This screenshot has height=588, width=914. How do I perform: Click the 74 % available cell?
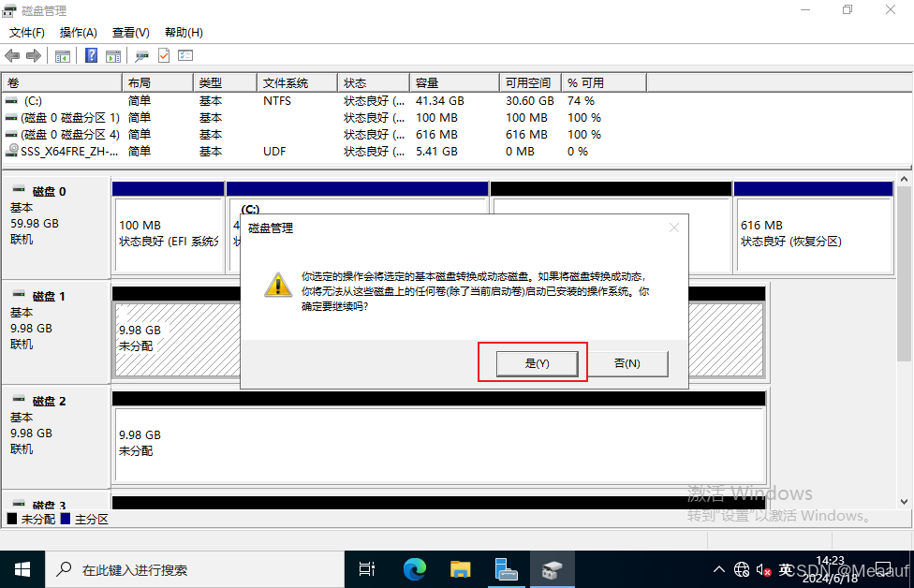(582, 101)
